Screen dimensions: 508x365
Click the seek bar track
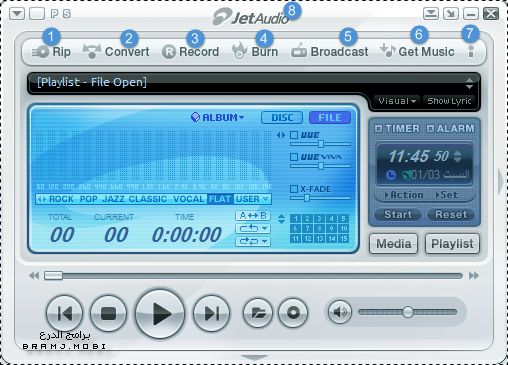pos(253,276)
